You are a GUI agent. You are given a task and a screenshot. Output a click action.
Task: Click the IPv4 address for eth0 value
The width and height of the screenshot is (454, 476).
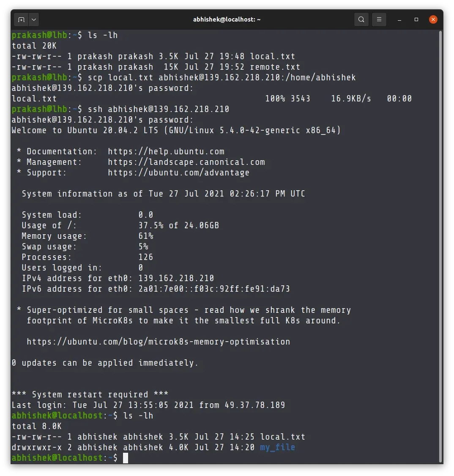(176, 279)
